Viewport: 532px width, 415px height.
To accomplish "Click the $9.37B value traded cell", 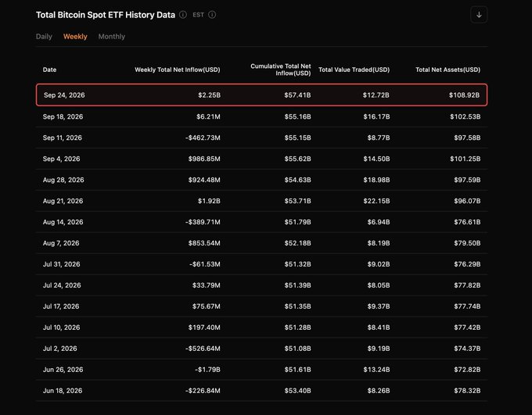I will (379, 306).
